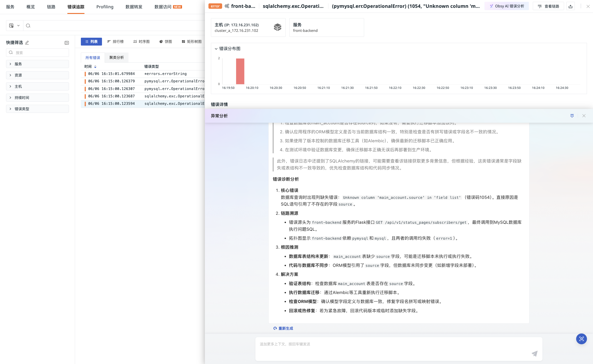This screenshot has width=593, height=364.
Task: Click the 查看链路 button
Action: [x=548, y=6]
